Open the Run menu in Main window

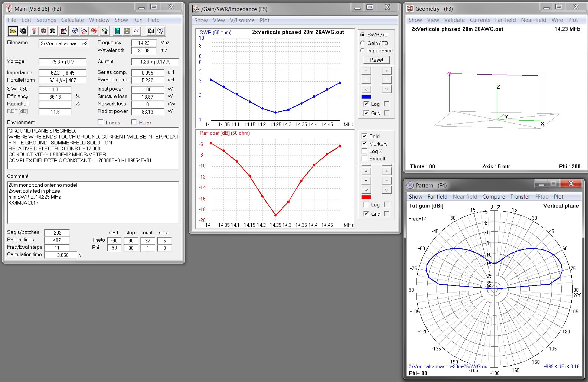[138, 20]
